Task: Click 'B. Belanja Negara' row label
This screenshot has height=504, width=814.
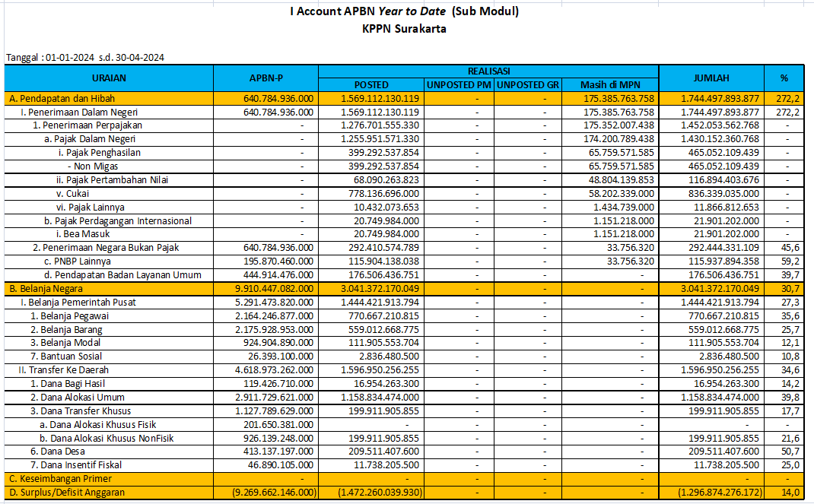Action: [x=46, y=289]
